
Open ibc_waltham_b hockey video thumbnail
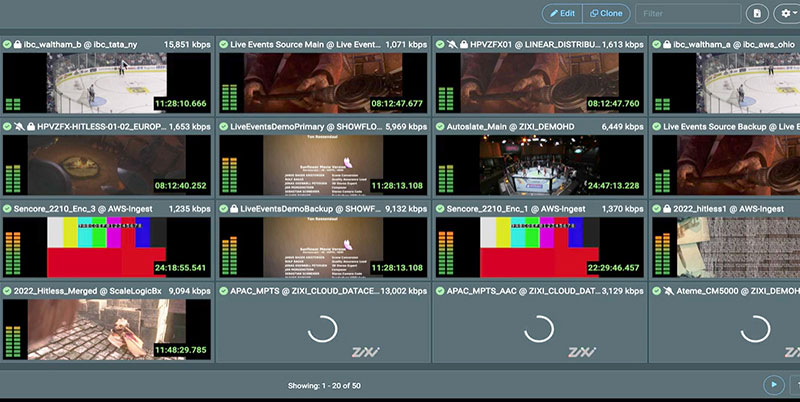pyautogui.click(x=107, y=83)
